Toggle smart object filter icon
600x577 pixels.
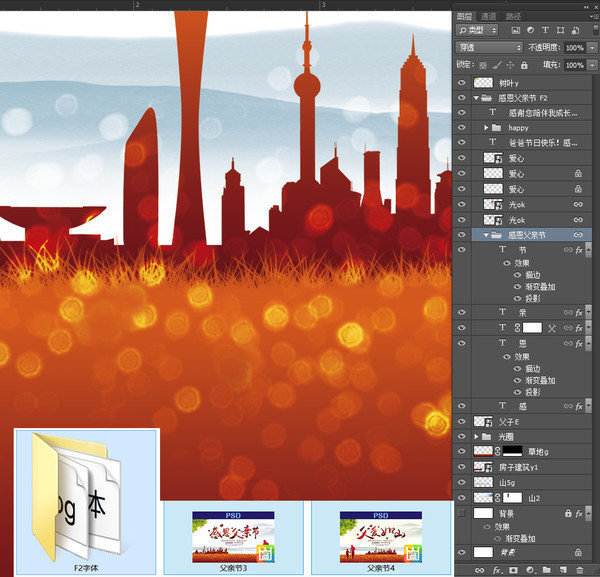click(x=575, y=30)
